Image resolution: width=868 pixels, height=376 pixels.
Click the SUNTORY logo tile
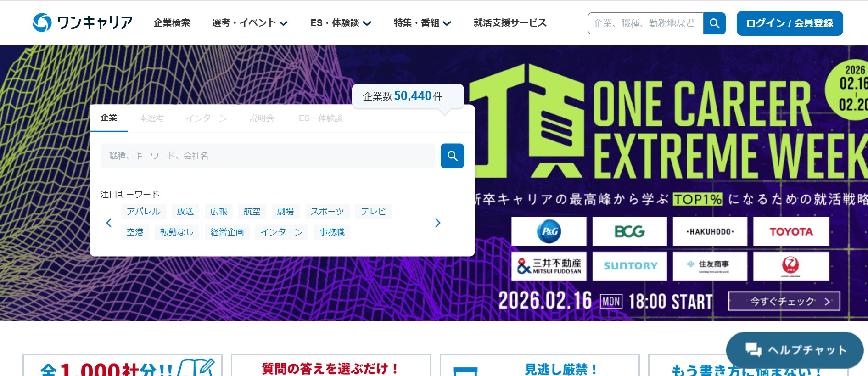[630, 266]
